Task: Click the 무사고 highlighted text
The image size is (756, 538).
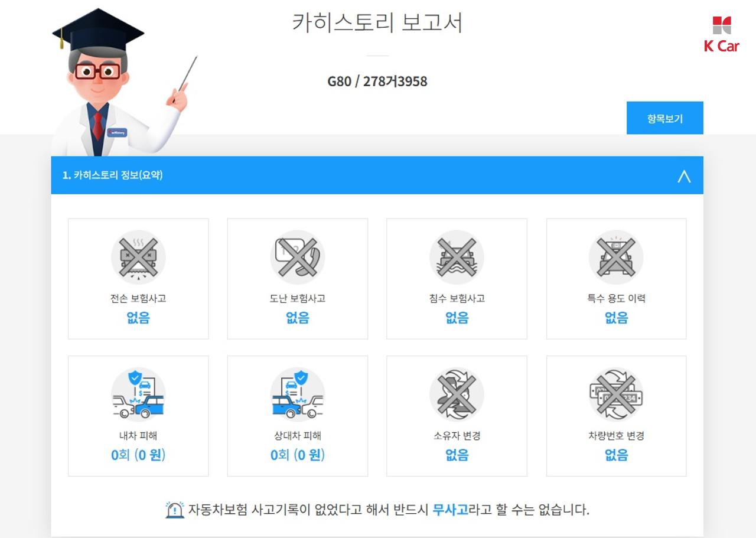Action: tap(450, 510)
